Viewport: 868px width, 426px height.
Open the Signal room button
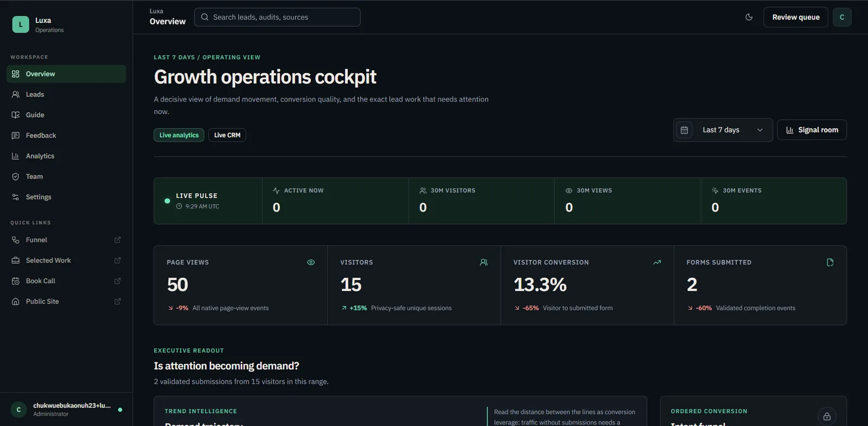coord(812,130)
